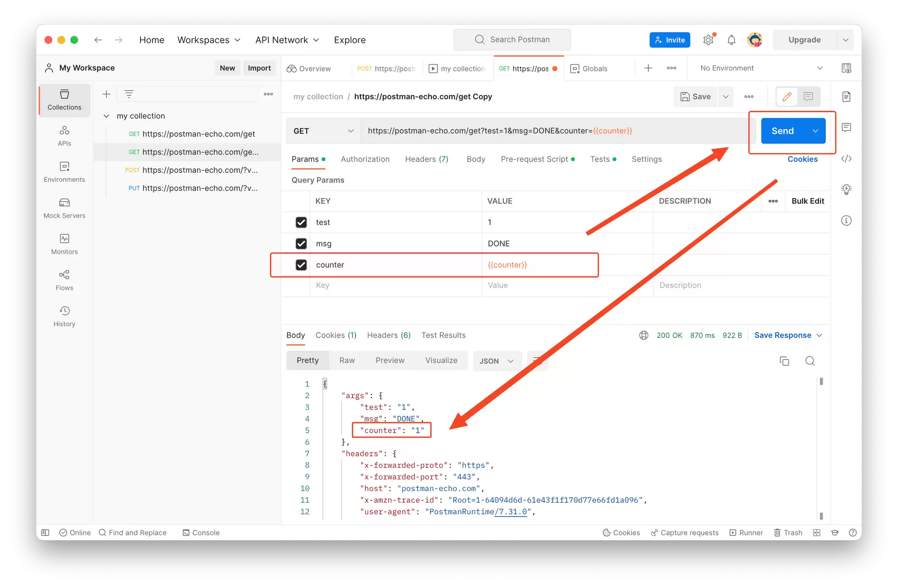The image size is (898, 588).
Task: Toggle the sidebar visibility icon
Action: (x=45, y=533)
